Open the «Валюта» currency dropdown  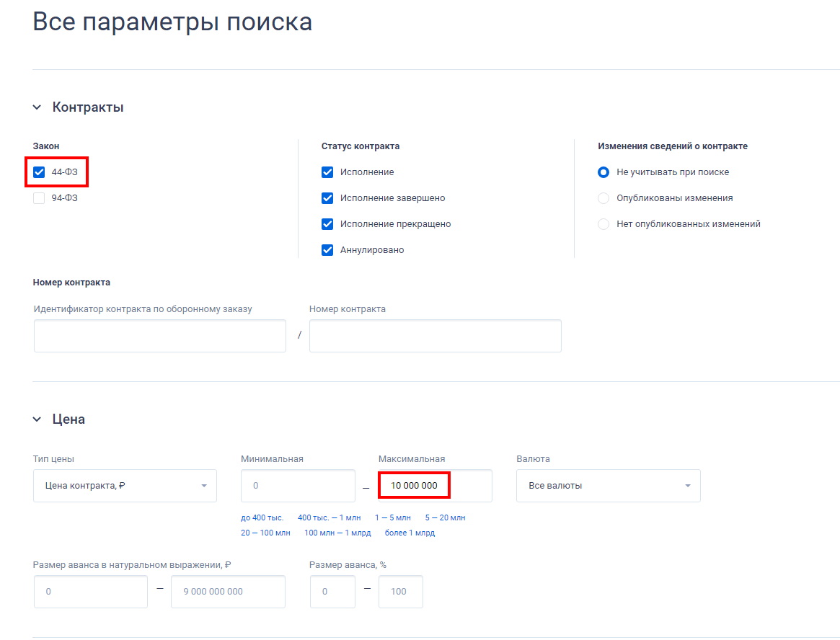click(x=608, y=485)
